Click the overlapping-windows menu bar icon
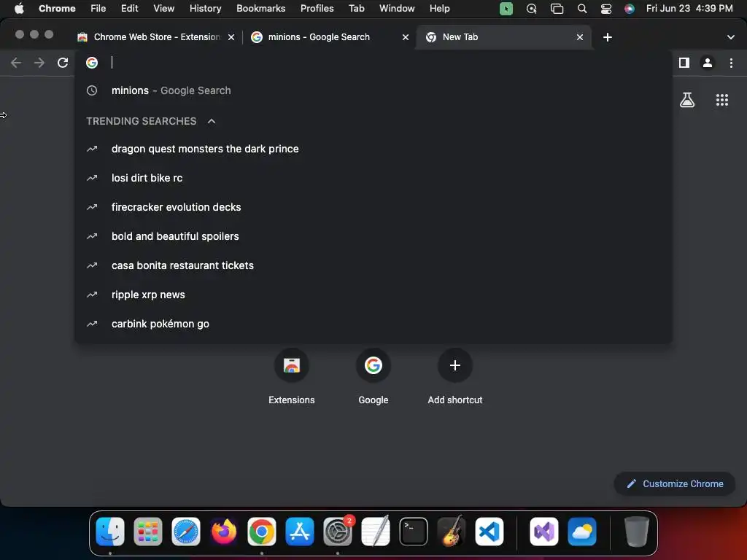Image resolution: width=747 pixels, height=560 pixels. click(557, 9)
